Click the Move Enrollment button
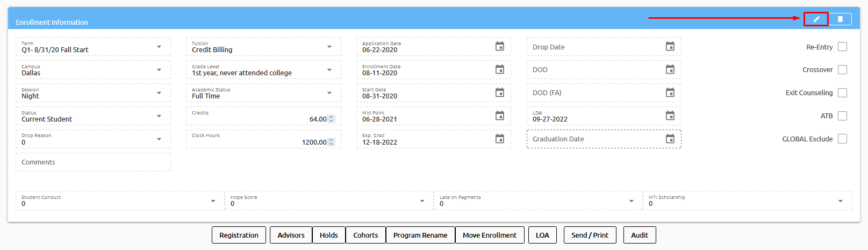868x250 pixels. coord(489,235)
